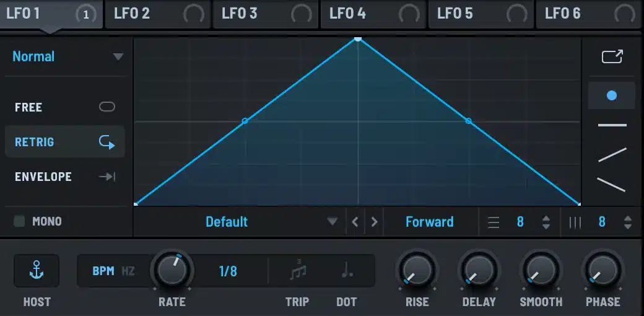Click the pop-out editor icon

point(612,57)
